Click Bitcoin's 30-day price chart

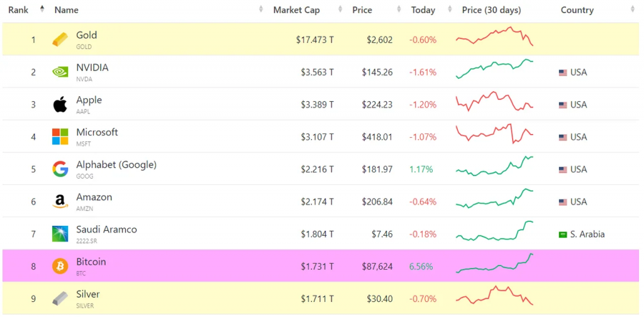pos(494,264)
